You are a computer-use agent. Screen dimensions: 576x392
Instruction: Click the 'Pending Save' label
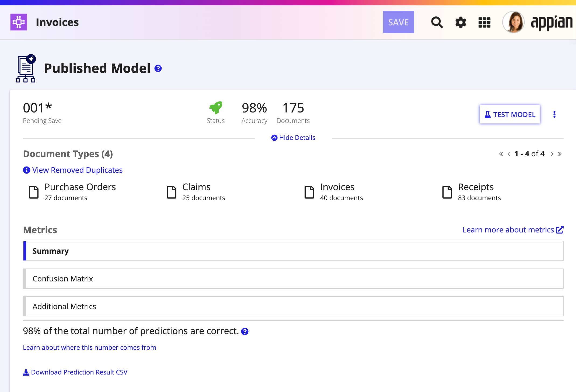point(42,121)
